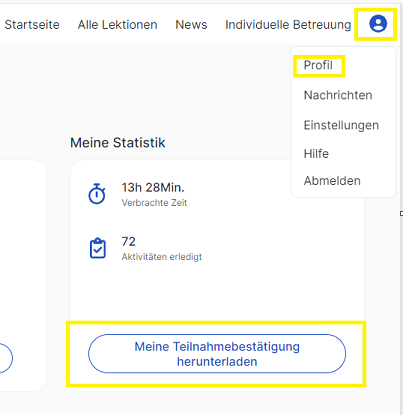Open the user account avatar icon
403x415 pixels.
click(x=378, y=24)
